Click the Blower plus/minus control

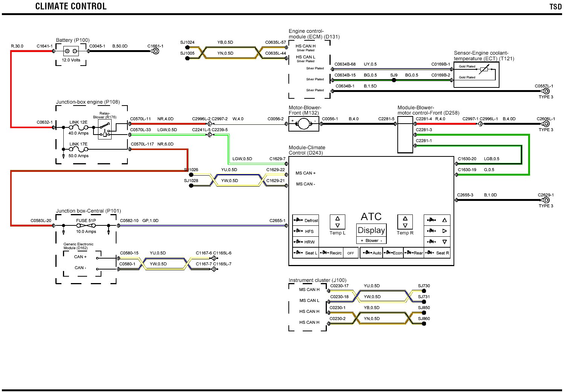371,240
